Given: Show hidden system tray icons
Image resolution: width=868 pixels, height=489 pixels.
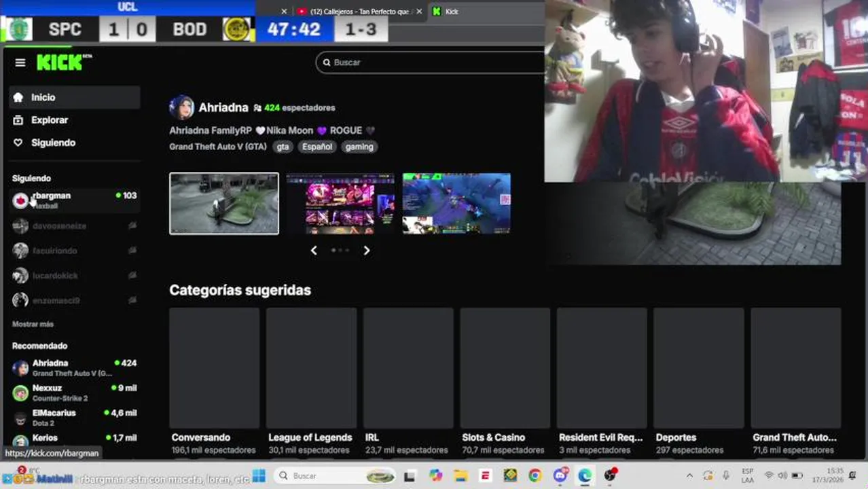Looking at the screenshot, I should pos(689,476).
